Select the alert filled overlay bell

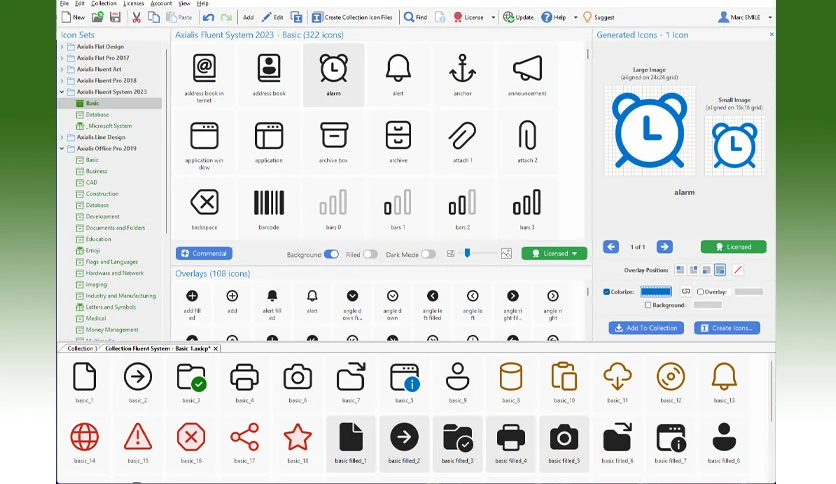click(x=272, y=304)
